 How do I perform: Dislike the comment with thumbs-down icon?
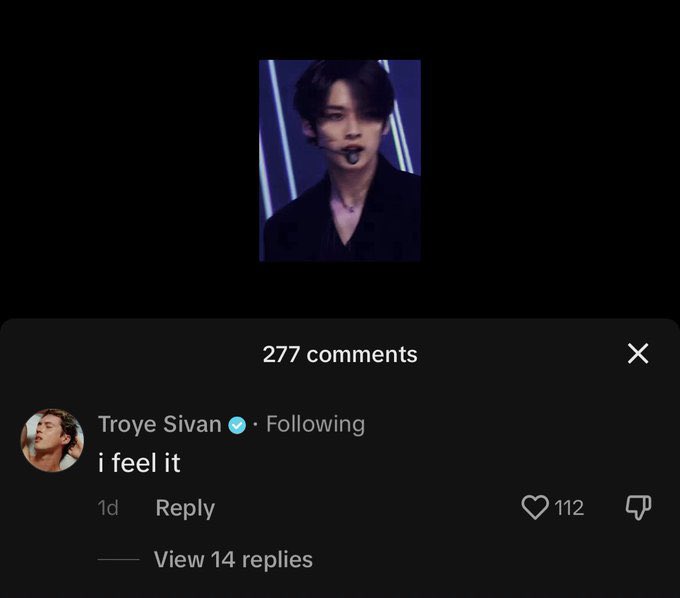click(x=638, y=507)
